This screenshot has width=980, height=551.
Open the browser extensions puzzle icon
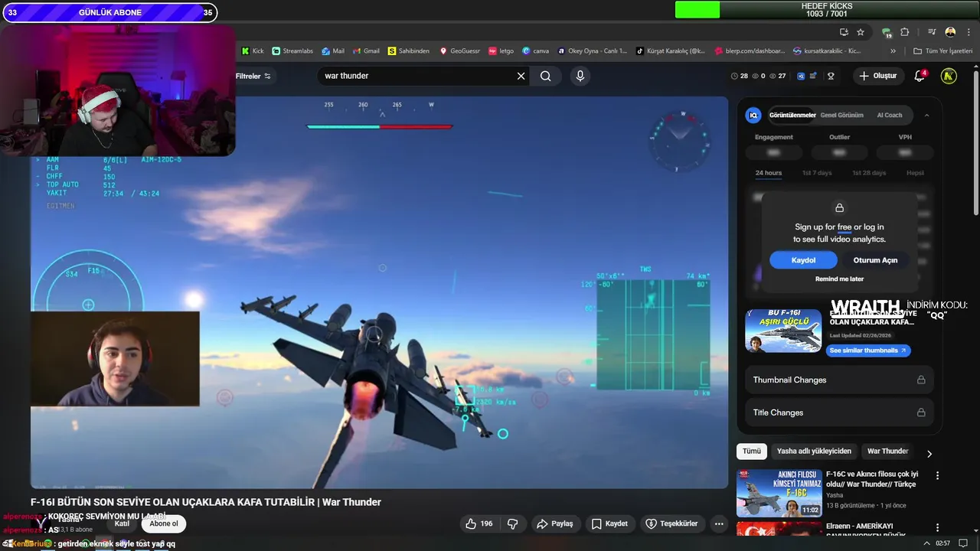point(905,32)
